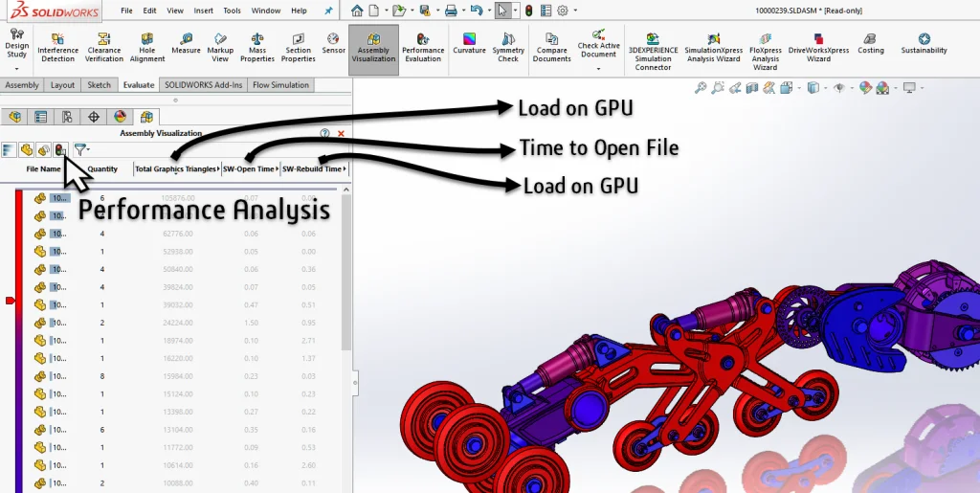Select the Measure tool
The image size is (980, 493).
[186, 44]
